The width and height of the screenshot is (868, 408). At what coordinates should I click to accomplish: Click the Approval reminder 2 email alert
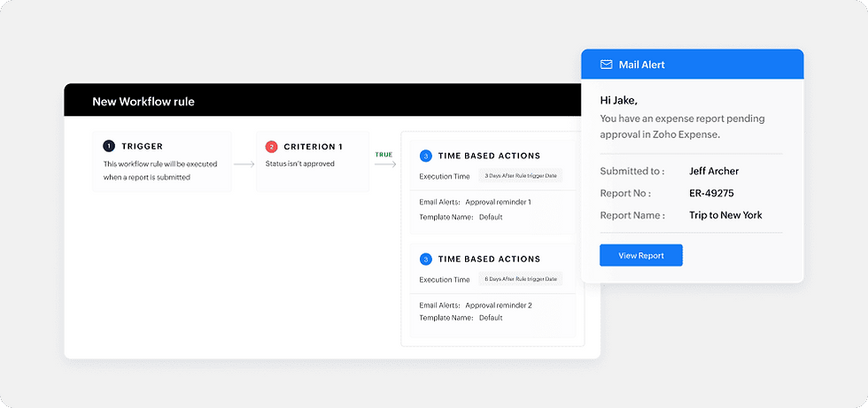[x=498, y=305]
